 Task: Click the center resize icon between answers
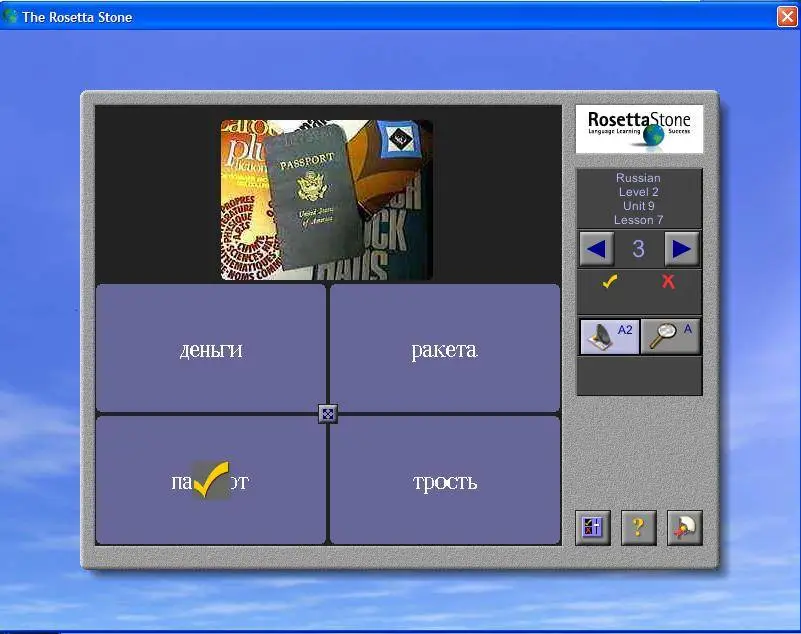[x=327, y=414]
